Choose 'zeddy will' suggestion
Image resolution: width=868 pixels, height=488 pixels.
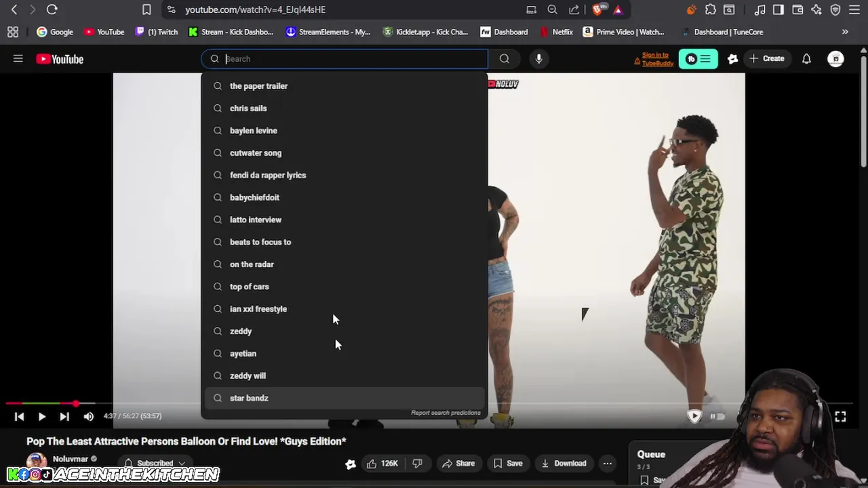coord(344,375)
